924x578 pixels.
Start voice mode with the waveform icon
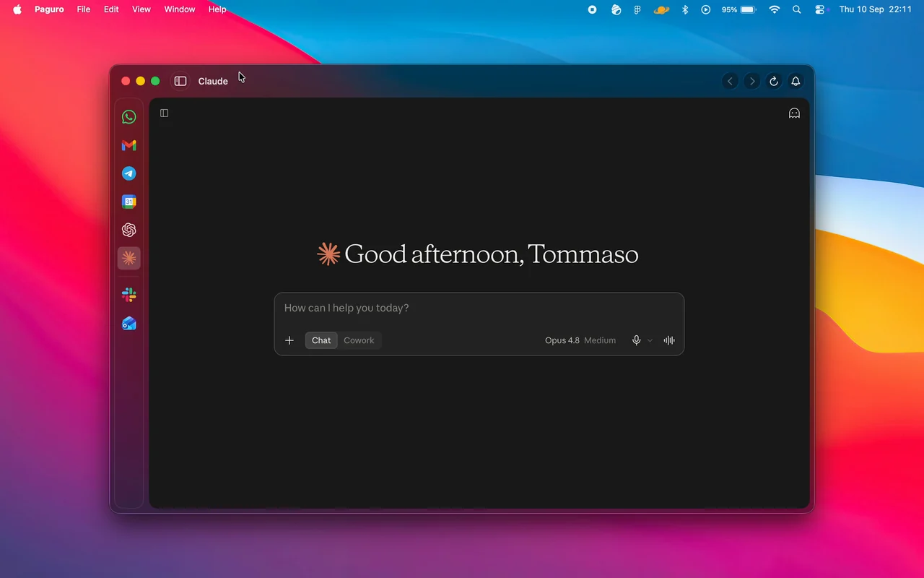(x=669, y=340)
